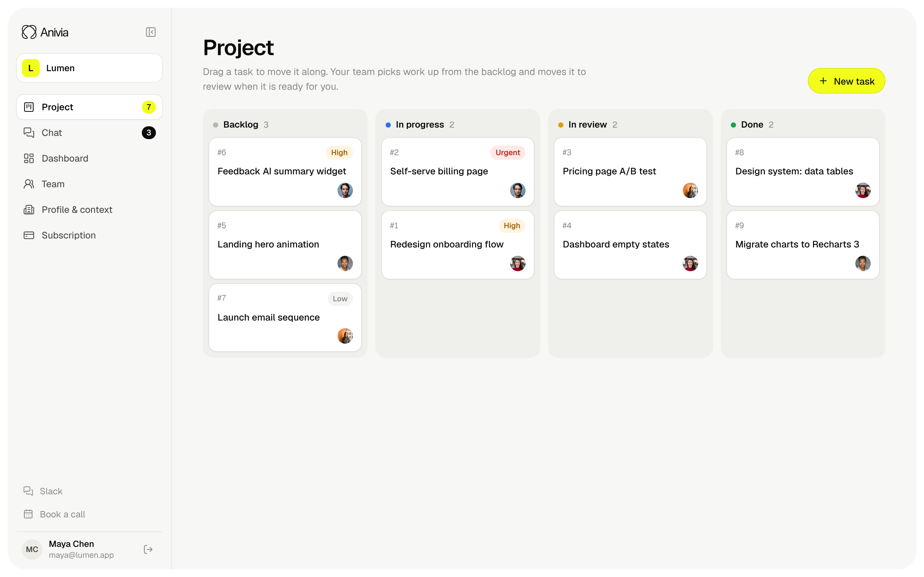Click the Team people icon
The height and width of the screenshot is (577, 924).
pyautogui.click(x=29, y=184)
